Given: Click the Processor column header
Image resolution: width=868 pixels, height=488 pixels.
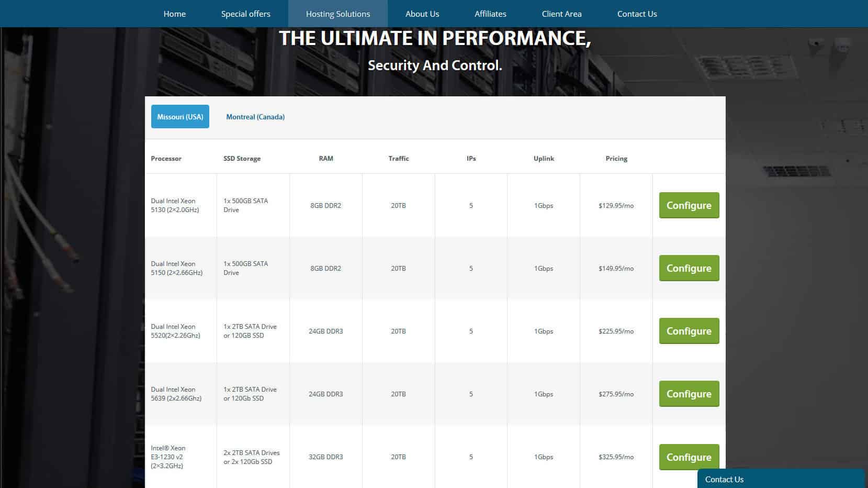Looking at the screenshot, I should [166, 159].
